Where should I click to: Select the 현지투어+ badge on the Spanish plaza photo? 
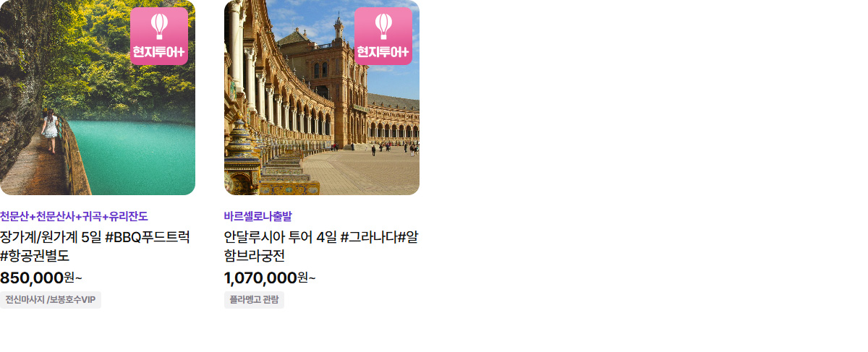click(x=383, y=36)
